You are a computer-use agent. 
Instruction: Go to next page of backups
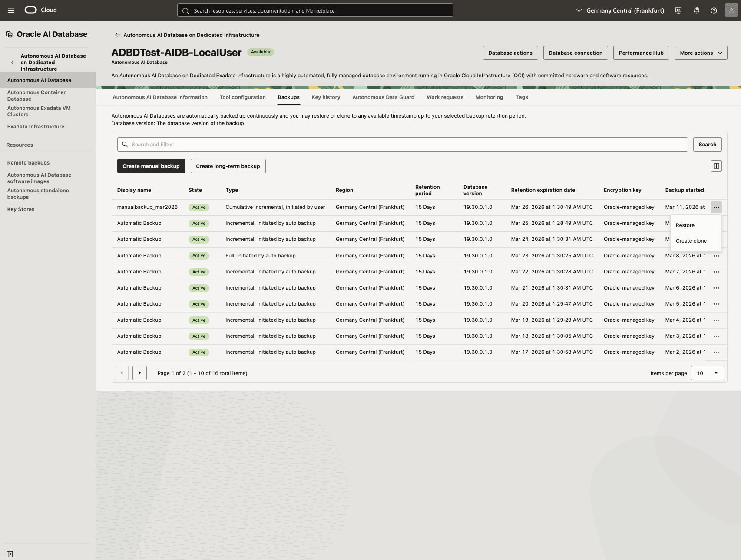click(139, 373)
